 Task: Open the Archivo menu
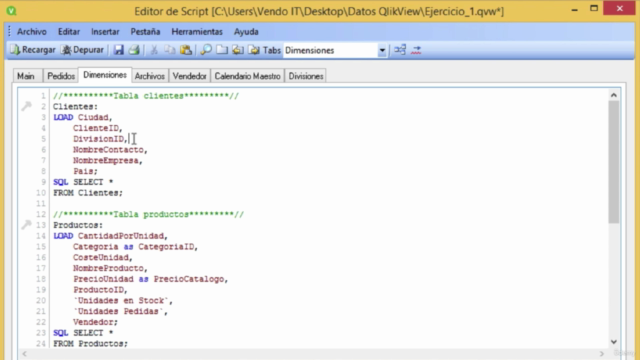(31, 31)
